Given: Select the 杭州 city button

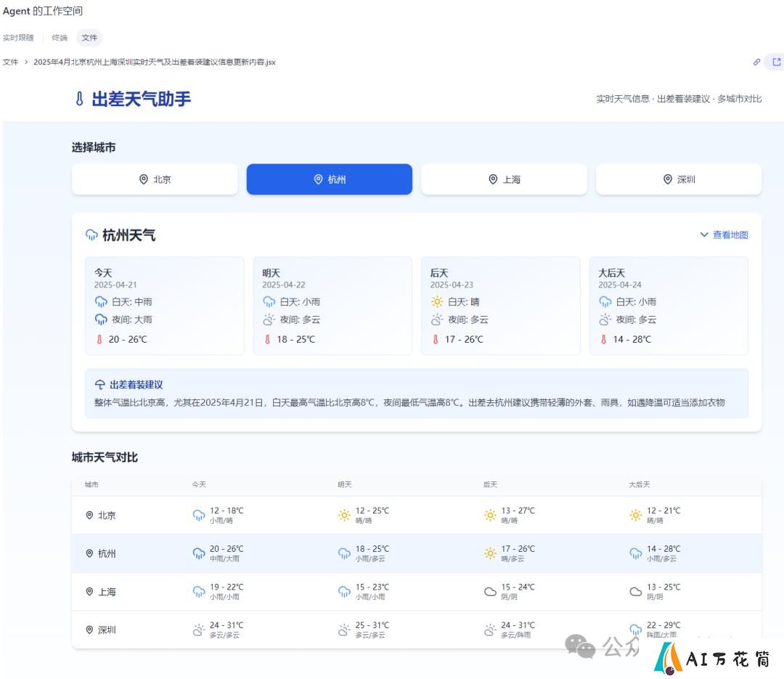Looking at the screenshot, I should click(330, 179).
